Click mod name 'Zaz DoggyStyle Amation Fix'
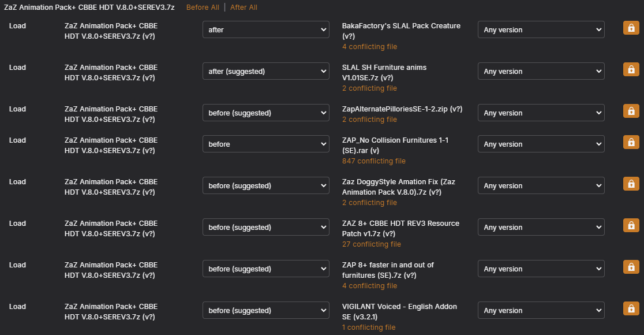This screenshot has width=644, height=335. (398, 187)
